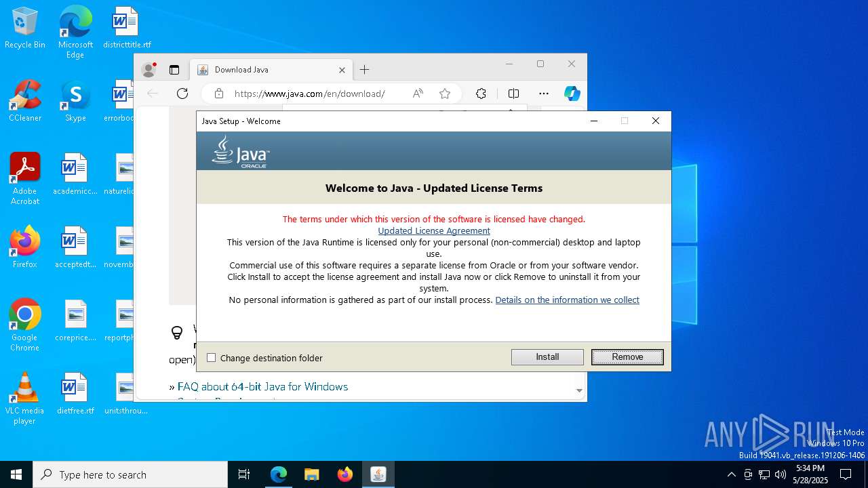Viewport: 868px width, 488px height.
Task: Open the Firefox desktop shortcut
Action: (x=25, y=248)
